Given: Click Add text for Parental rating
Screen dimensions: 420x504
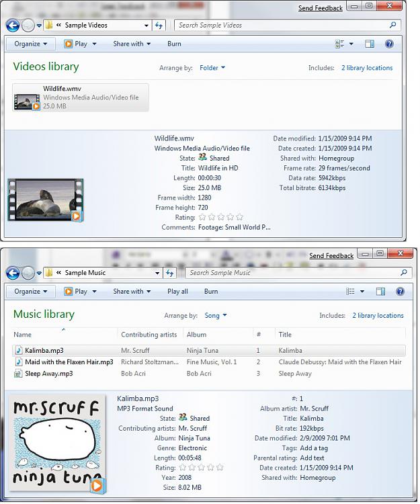Looking at the screenshot, I should tap(312, 458).
